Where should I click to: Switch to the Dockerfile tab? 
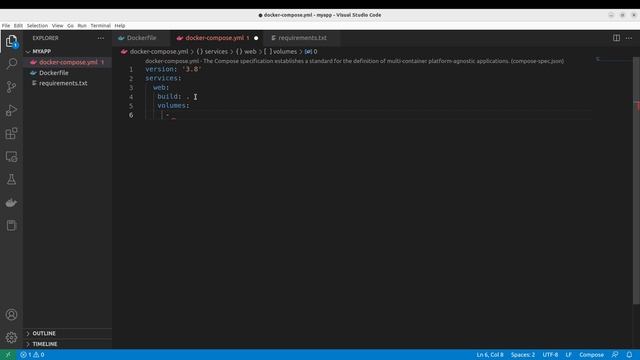(141, 38)
